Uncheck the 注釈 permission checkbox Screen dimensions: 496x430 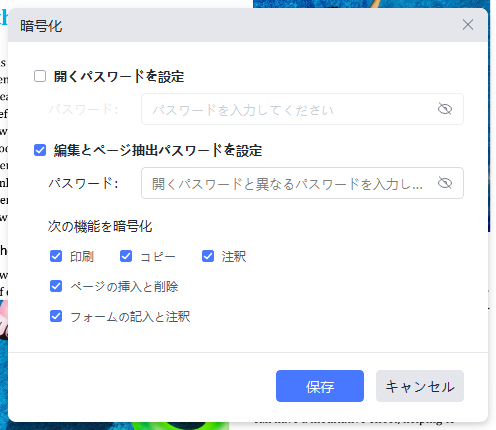point(208,256)
